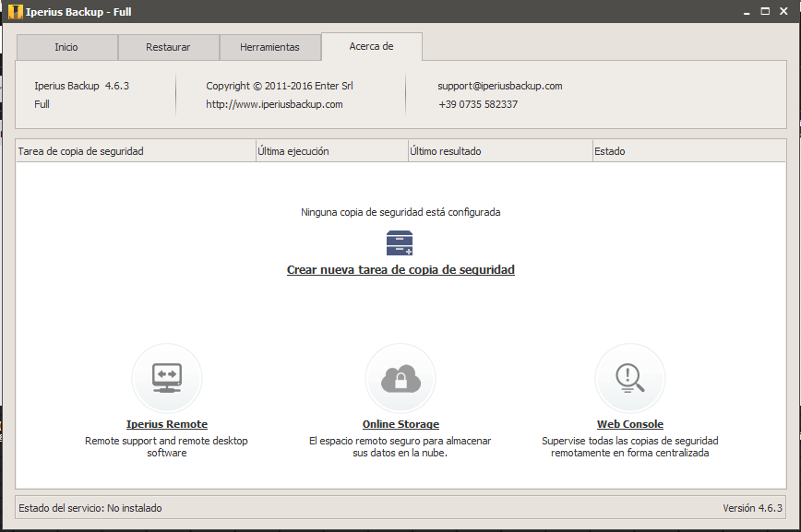Click Ninguna copia de seguridad está configurada message
The width and height of the screenshot is (801, 532).
[400, 212]
